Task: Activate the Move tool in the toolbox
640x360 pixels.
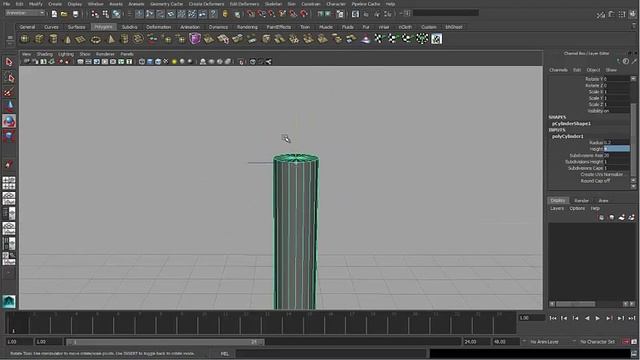Action: (x=9, y=106)
